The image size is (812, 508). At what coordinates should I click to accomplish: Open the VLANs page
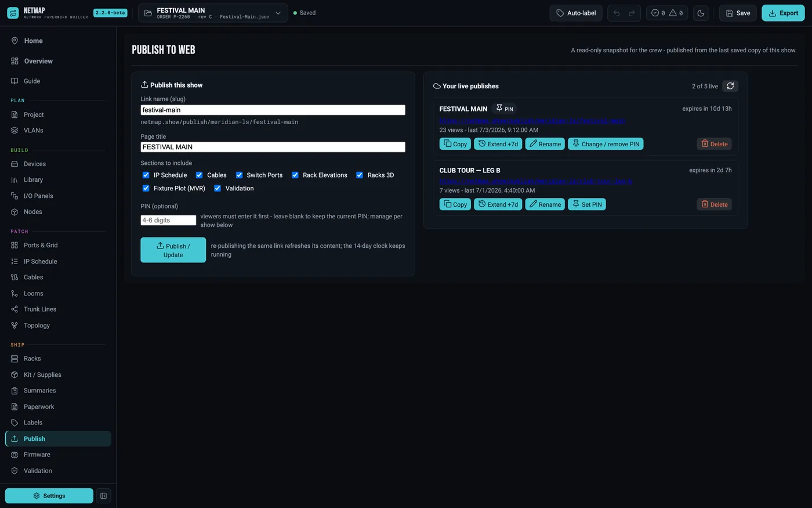(x=58, y=130)
